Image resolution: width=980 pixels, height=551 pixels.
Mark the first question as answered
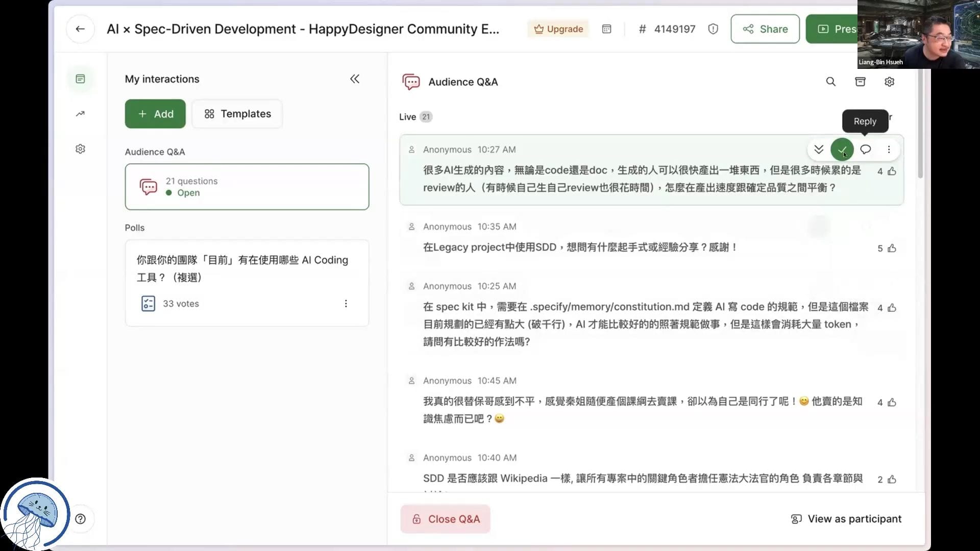(842, 149)
